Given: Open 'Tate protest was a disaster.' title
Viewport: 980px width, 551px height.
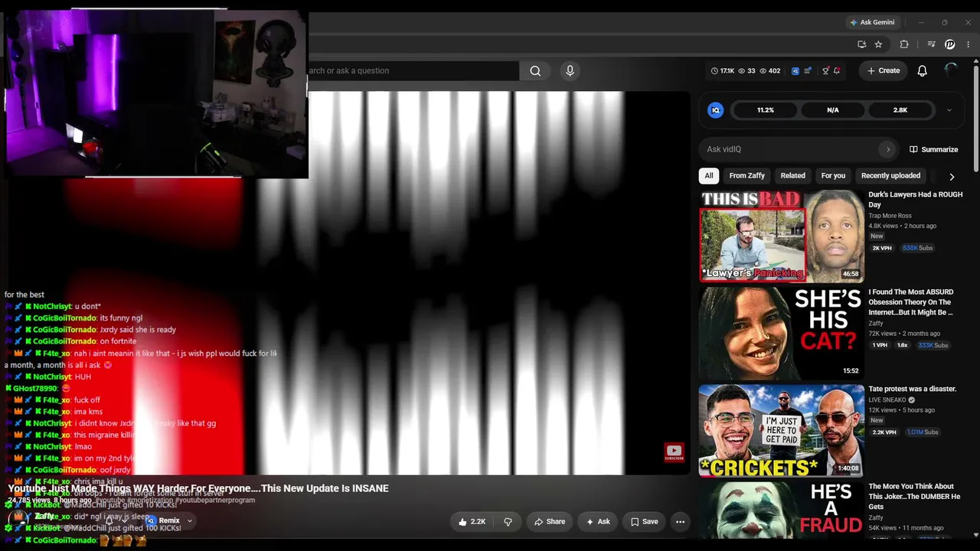Looking at the screenshot, I should [912, 389].
